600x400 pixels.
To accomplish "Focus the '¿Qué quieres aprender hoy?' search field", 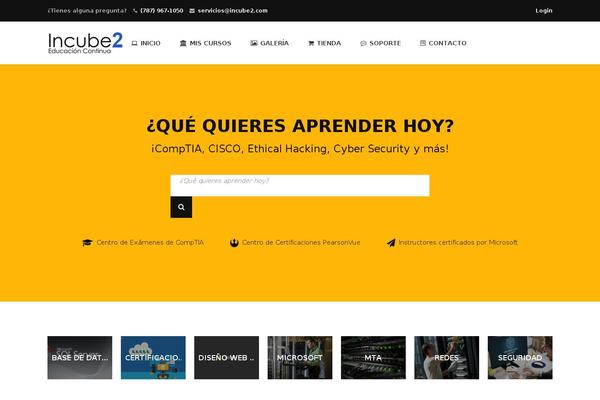I will [300, 186].
